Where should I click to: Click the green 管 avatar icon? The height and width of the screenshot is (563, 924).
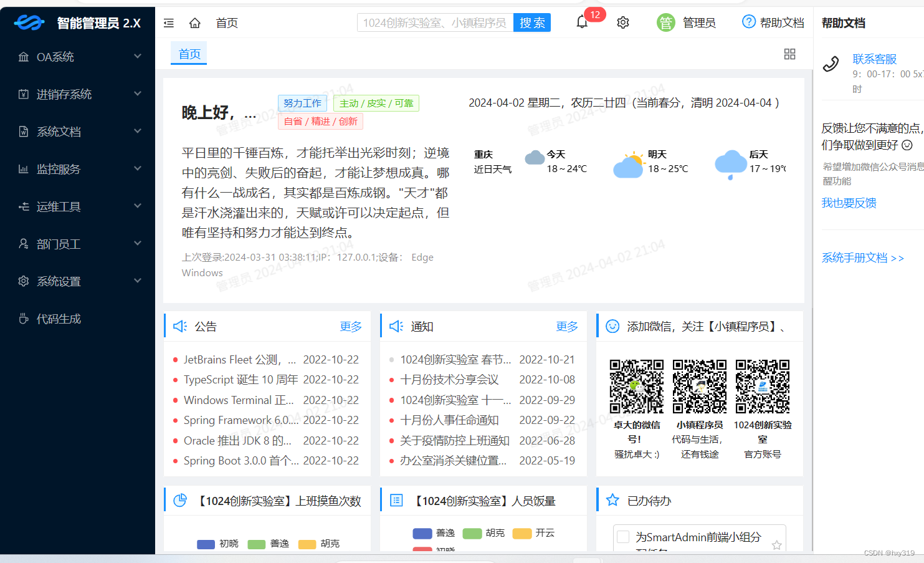coord(666,23)
